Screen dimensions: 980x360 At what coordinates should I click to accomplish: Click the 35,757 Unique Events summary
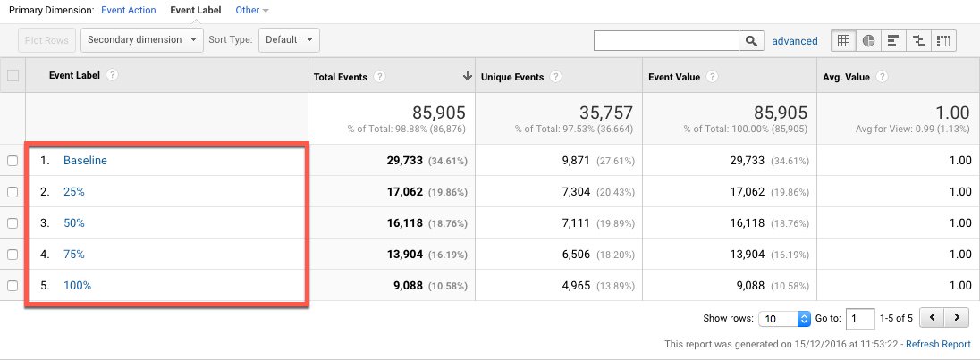(606, 113)
